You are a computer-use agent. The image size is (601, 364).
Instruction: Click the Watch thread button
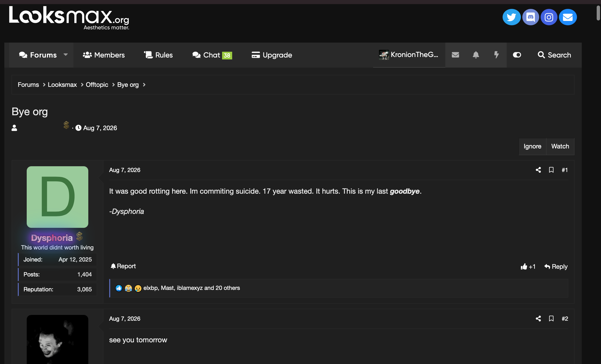click(560, 146)
